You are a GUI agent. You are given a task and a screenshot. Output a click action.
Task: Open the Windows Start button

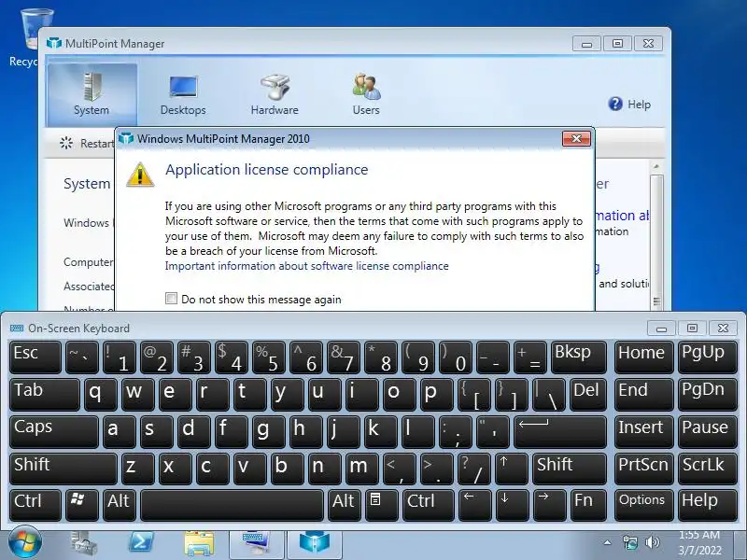[25, 542]
